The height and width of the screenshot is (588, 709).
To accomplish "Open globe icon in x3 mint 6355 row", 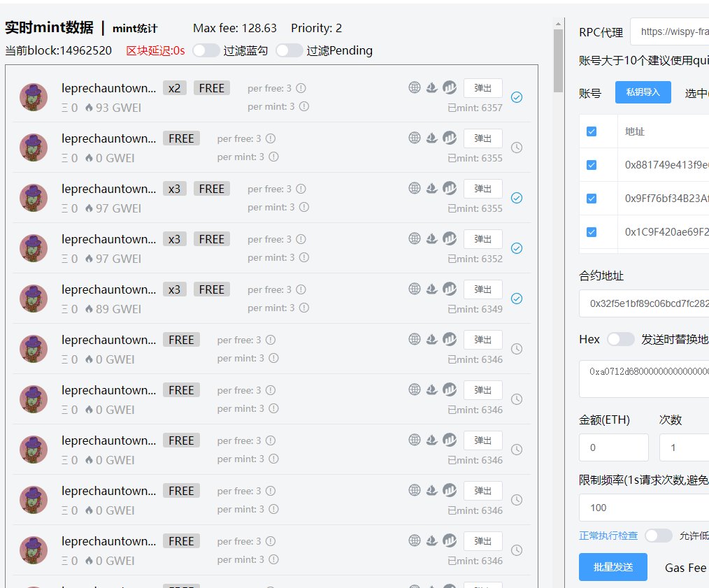I will (414, 188).
